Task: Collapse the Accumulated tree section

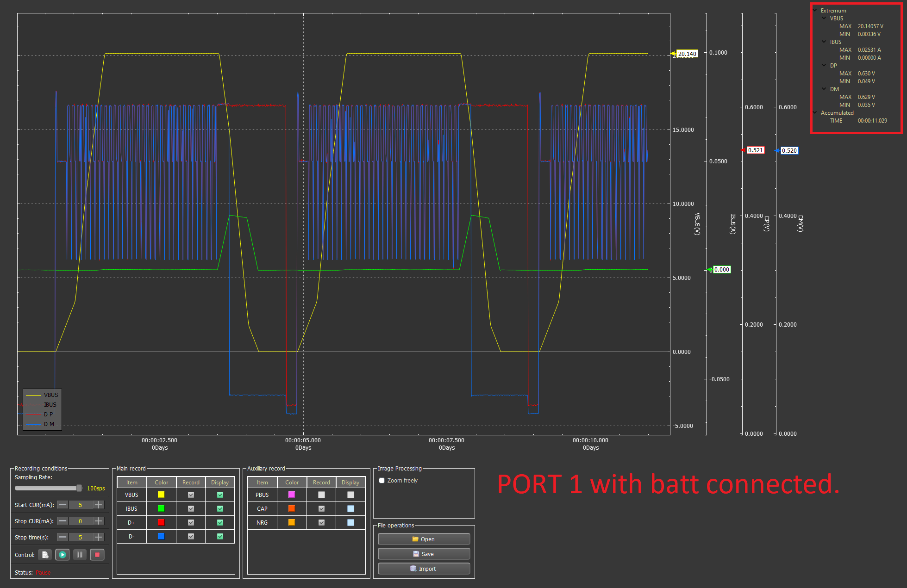Action: click(x=815, y=112)
